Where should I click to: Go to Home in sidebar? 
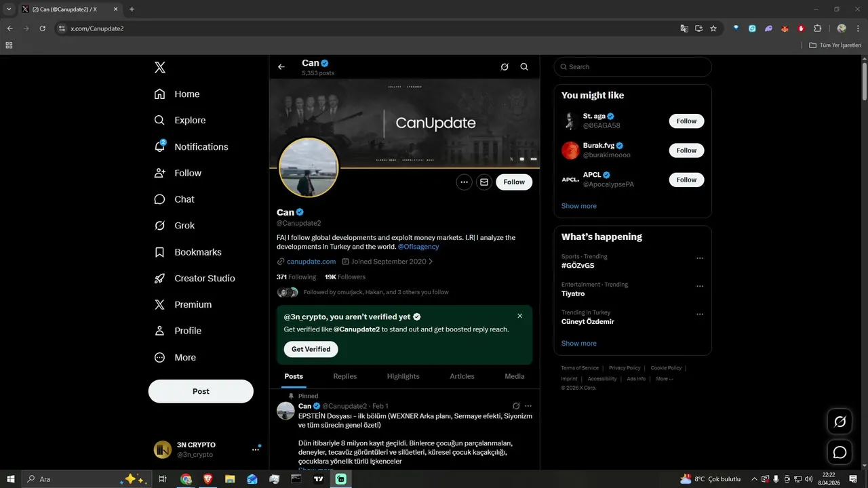177,94
